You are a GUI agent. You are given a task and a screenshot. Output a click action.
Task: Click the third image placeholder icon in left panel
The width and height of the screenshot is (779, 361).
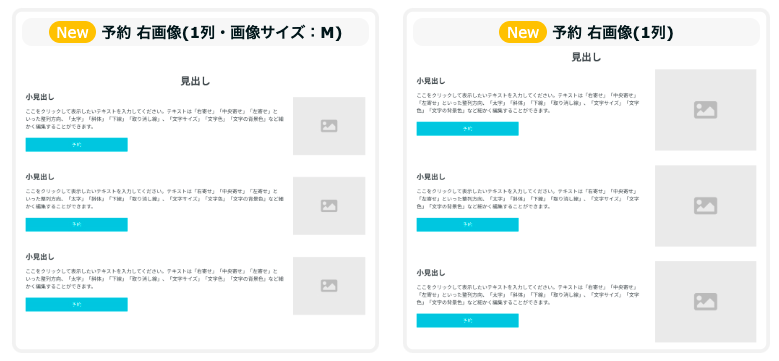[x=329, y=286]
